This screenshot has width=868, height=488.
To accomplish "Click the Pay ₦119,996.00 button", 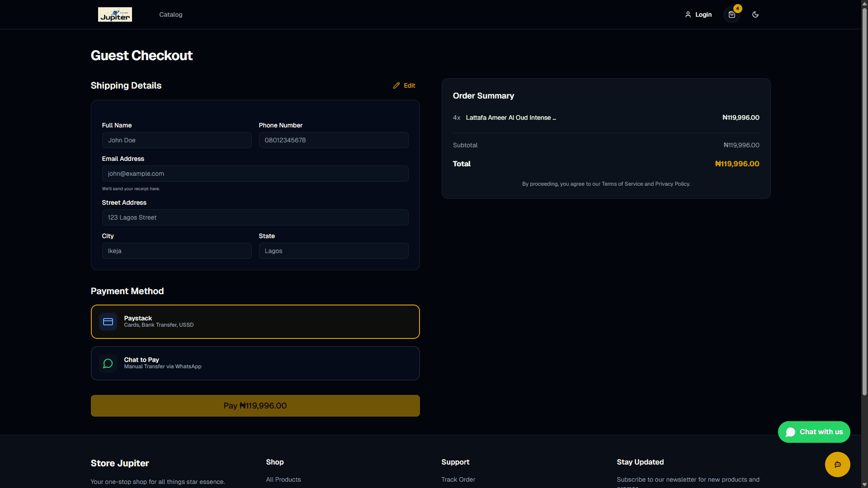I will tap(255, 406).
